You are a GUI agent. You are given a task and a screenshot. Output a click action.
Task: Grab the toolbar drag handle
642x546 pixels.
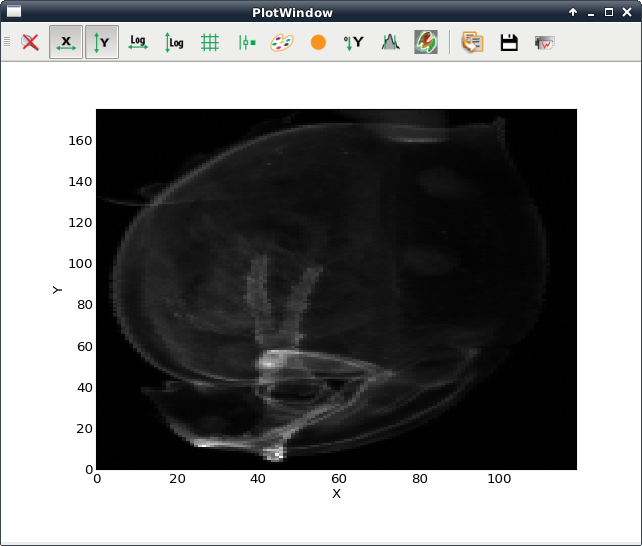click(x=8, y=42)
